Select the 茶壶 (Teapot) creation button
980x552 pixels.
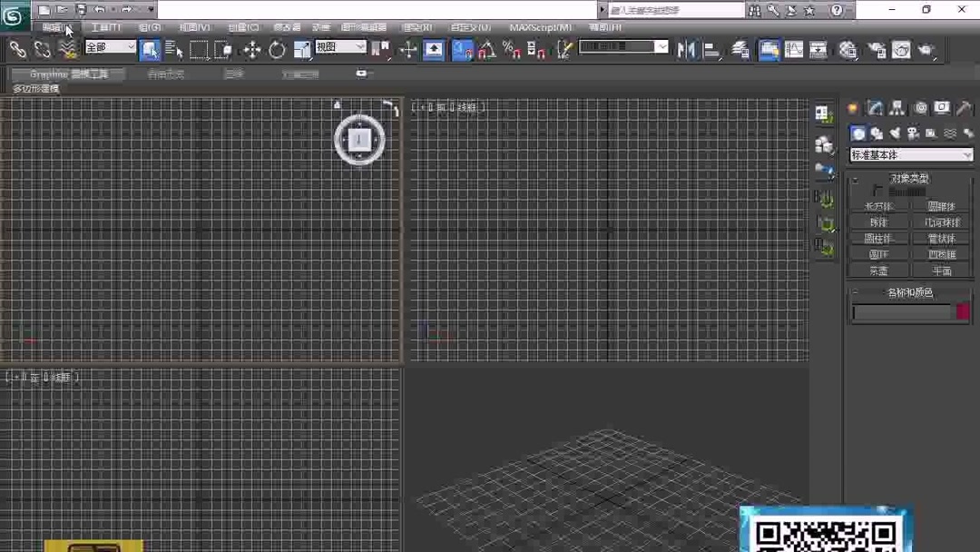[x=878, y=271]
